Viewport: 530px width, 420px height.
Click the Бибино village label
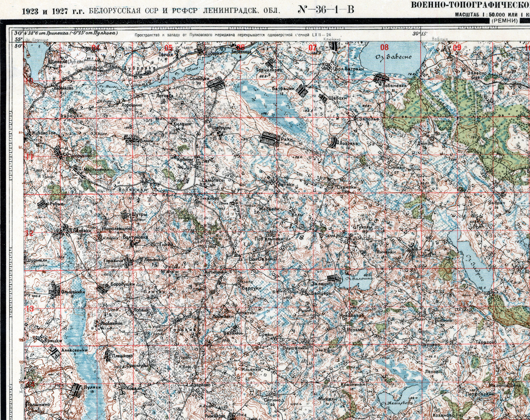[443, 321]
